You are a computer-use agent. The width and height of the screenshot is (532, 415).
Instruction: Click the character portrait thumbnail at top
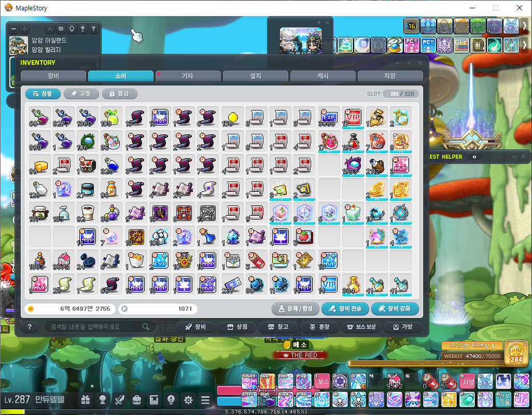point(301,40)
